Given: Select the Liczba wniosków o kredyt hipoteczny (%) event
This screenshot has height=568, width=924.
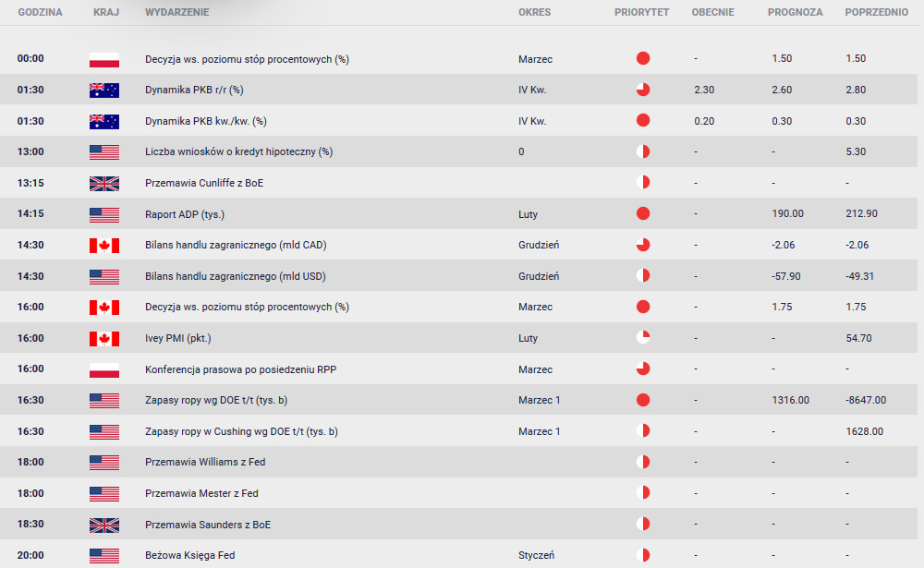Looking at the screenshot, I should (238, 152).
